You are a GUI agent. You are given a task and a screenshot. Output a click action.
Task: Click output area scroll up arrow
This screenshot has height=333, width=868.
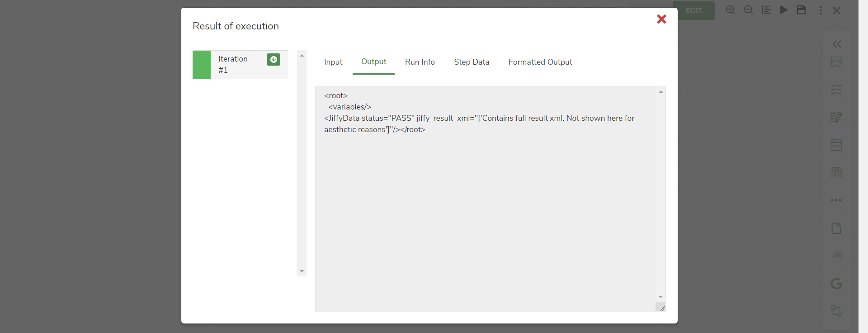660,92
